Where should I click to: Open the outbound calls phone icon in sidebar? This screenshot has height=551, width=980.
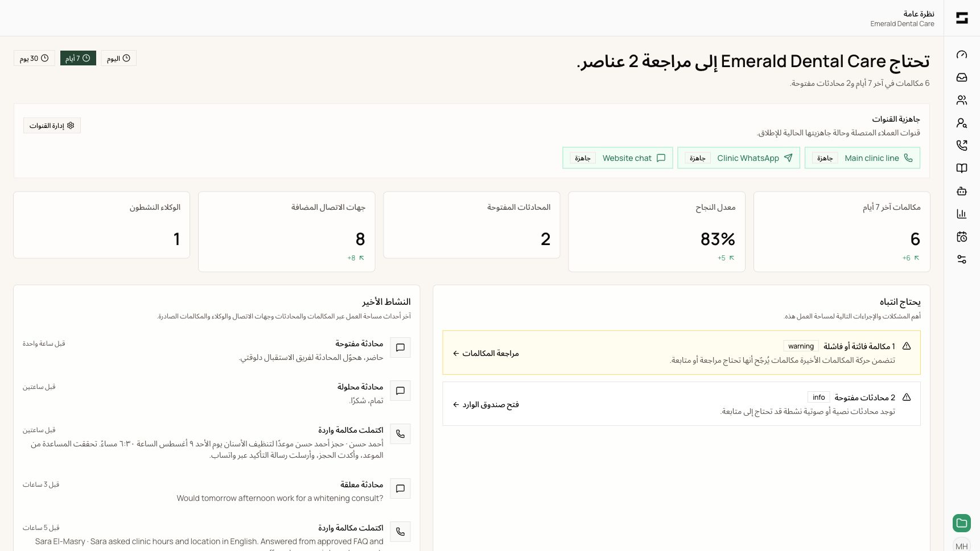[x=962, y=146]
